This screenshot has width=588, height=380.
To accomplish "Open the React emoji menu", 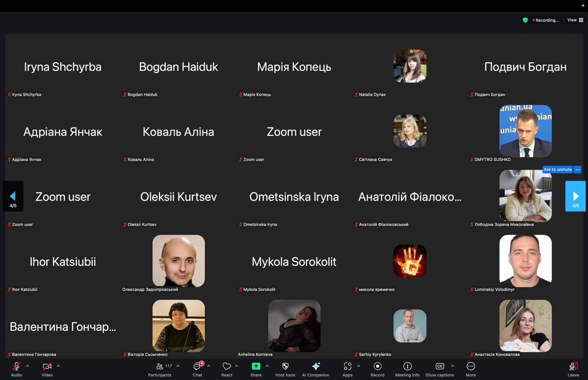I will pyautogui.click(x=226, y=369).
